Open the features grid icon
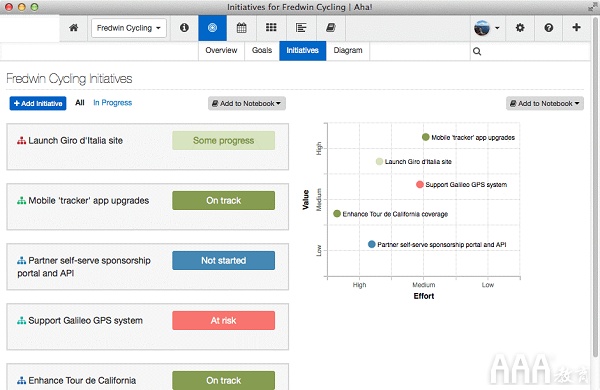 click(x=271, y=28)
